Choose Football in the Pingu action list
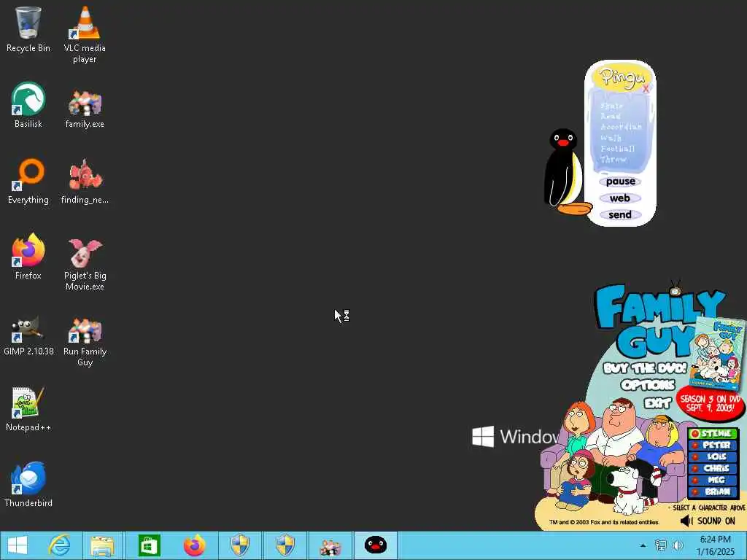Screen dimensions: 747x560 coord(617,149)
